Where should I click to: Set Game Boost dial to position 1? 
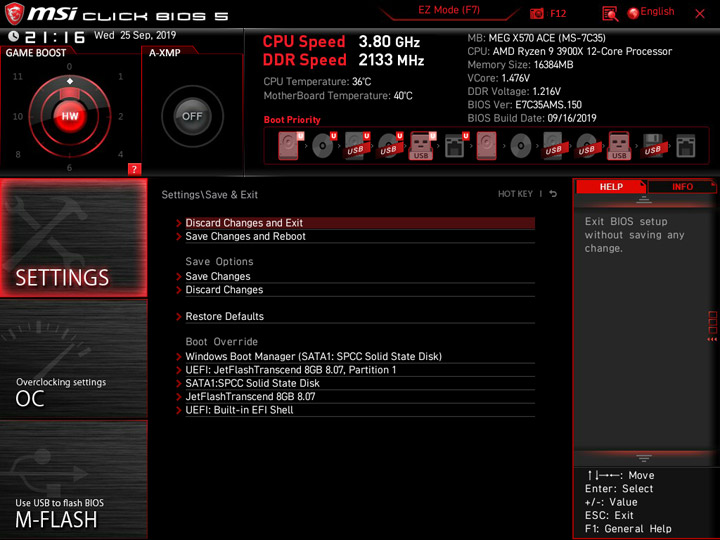120,76
